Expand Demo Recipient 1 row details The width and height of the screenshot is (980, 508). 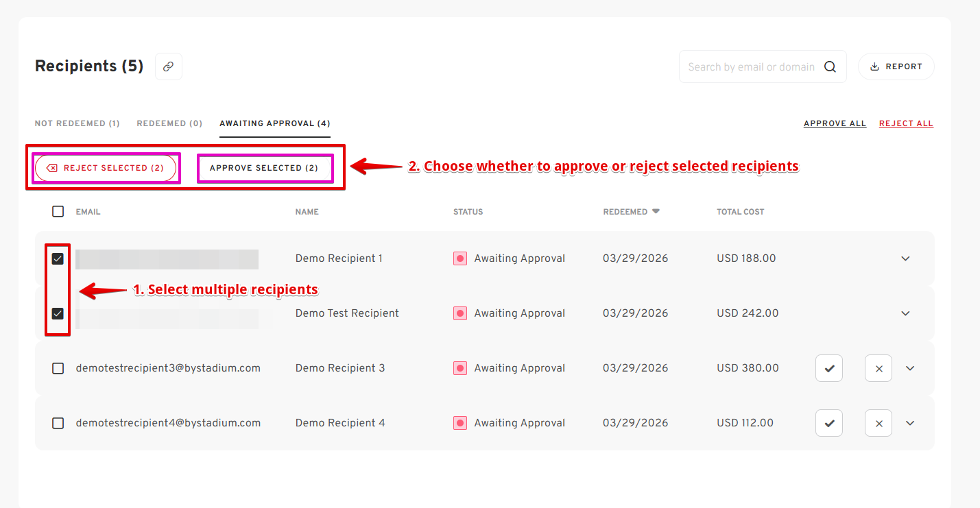pyautogui.click(x=905, y=258)
